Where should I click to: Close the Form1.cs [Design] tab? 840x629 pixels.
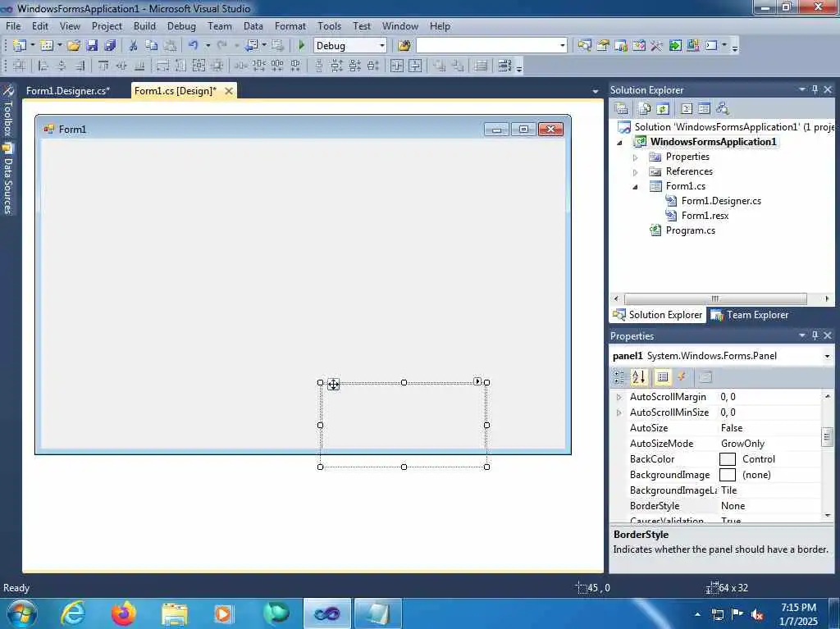pos(229,90)
